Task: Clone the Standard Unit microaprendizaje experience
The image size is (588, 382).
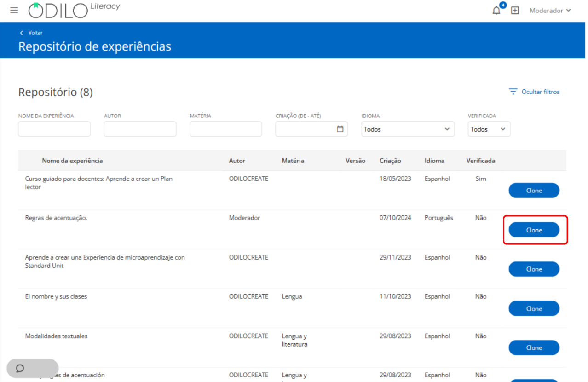Action: pos(534,269)
